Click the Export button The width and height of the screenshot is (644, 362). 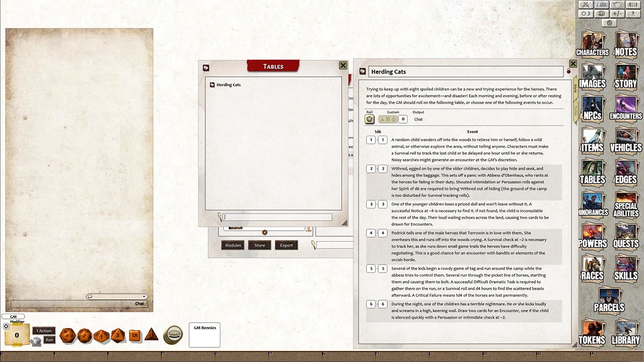[286, 245]
